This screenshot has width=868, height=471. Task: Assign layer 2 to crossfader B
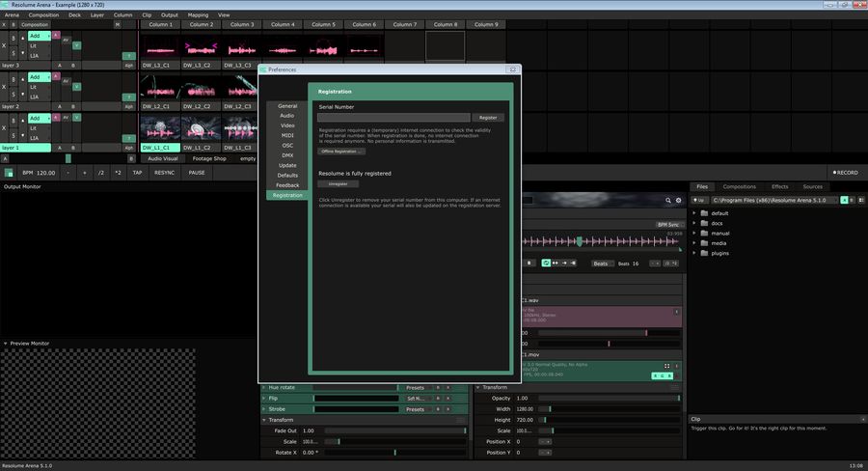pos(72,106)
